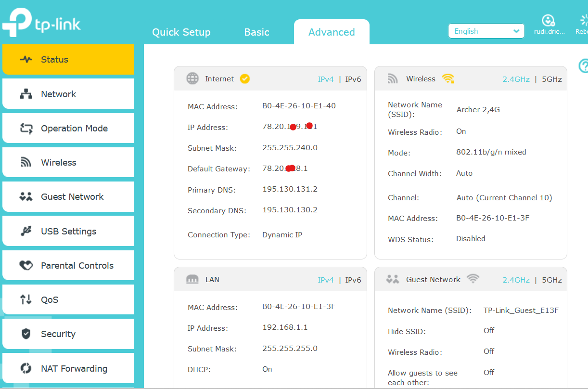588x389 pixels.
Task: Click the Internet globe icon
Action: 192,78
